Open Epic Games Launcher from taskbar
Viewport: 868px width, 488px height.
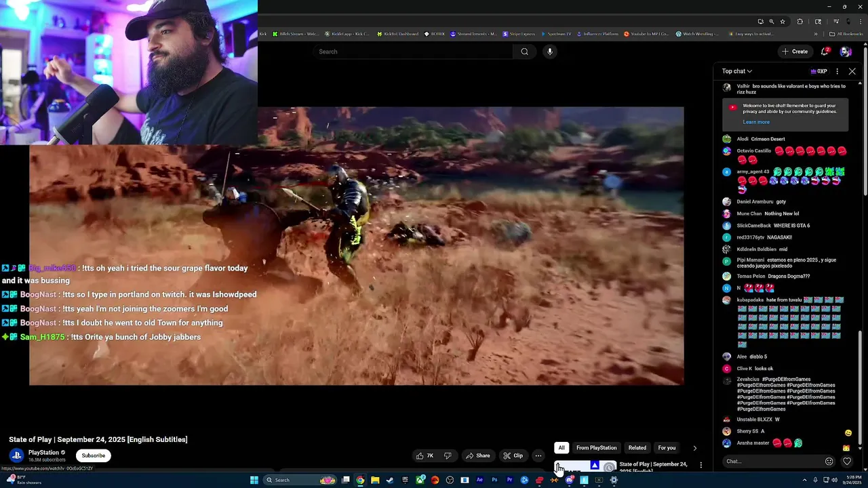tap(405, 480)
